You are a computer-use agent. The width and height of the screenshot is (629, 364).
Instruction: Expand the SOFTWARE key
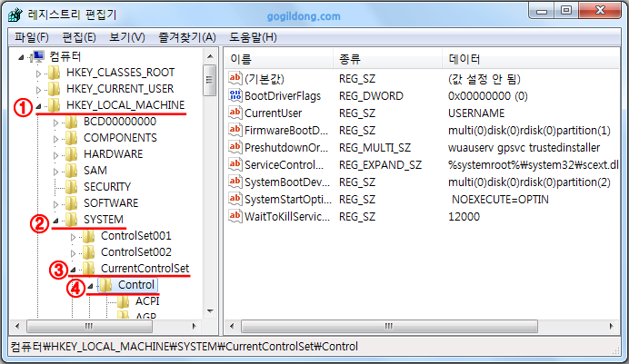[55, 204]
